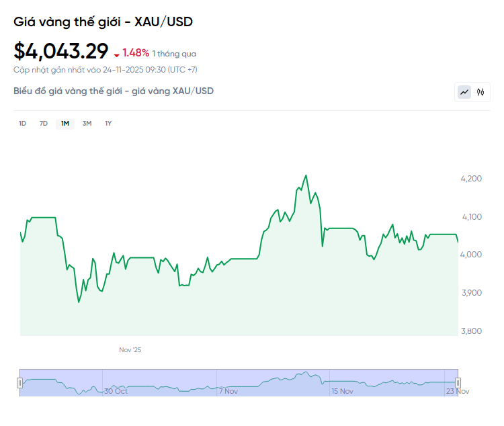
Task: Click the 7 Nov marker in navigator
Action: click(x=228, y=390)
